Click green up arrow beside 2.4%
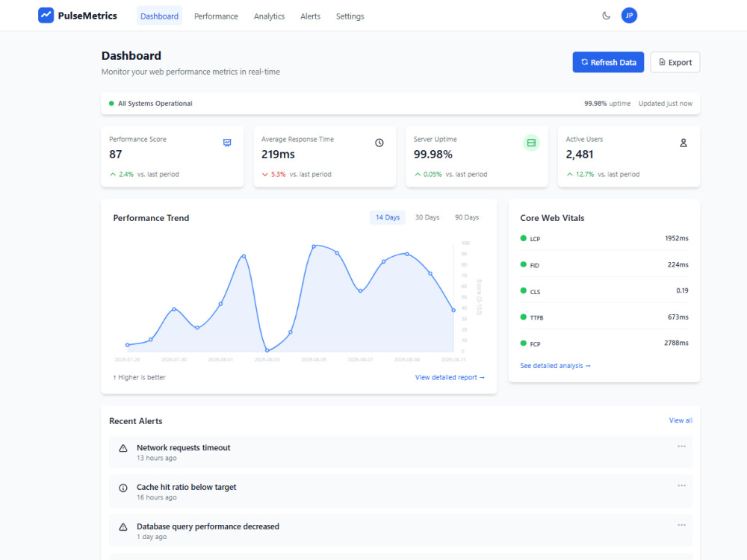Image resolution: width=747 pixels, height=560 pixels. point(113,174)
